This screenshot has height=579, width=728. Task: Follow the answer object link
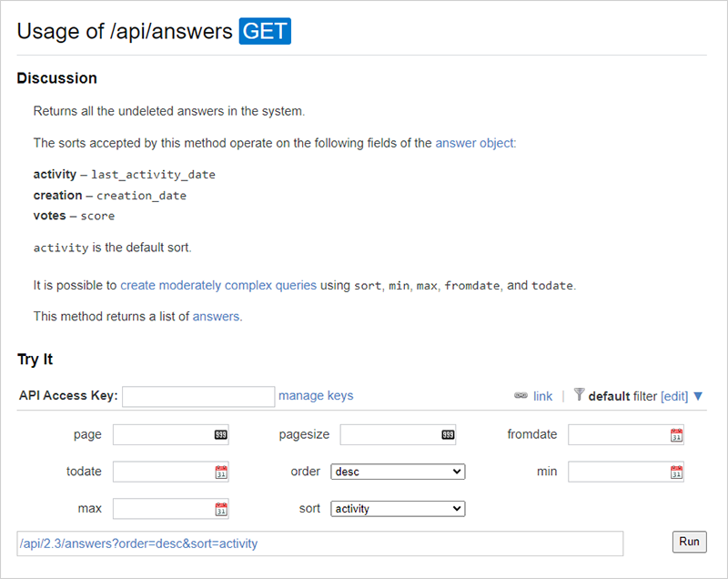coord(475,143)
